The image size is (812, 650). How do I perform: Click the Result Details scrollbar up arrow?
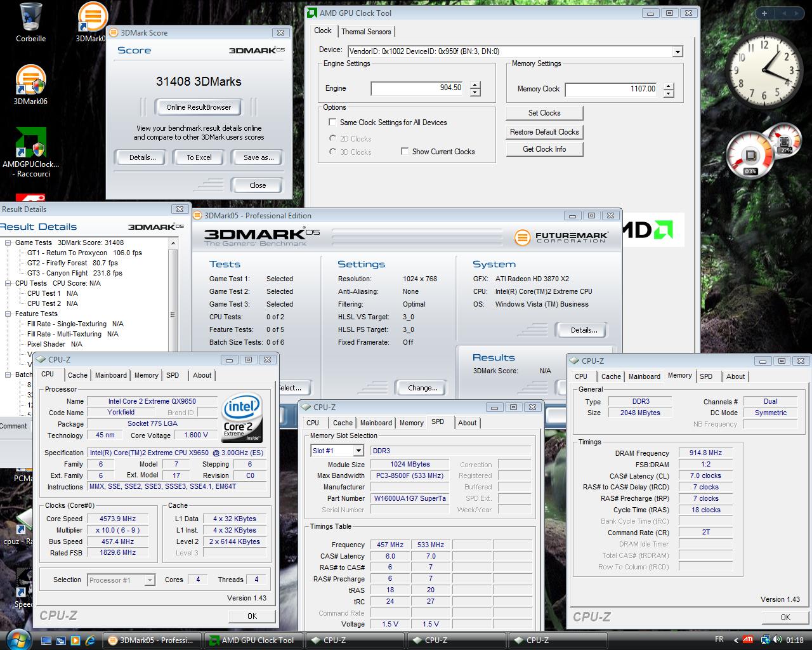tap(173, 243)
